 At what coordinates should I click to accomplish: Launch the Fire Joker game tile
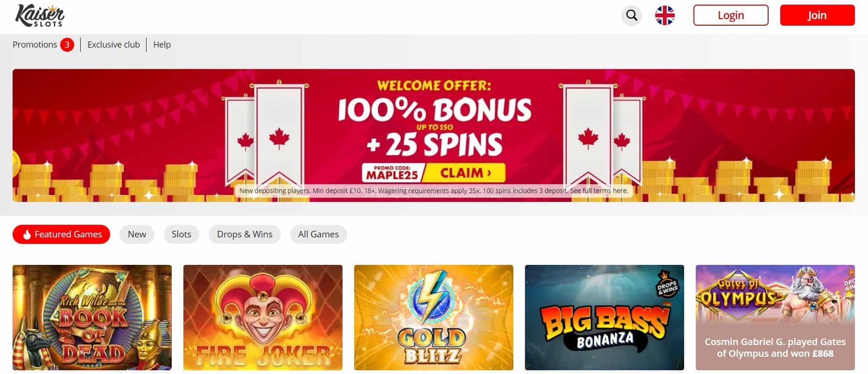pyautogui.click(x=263, y=318)
